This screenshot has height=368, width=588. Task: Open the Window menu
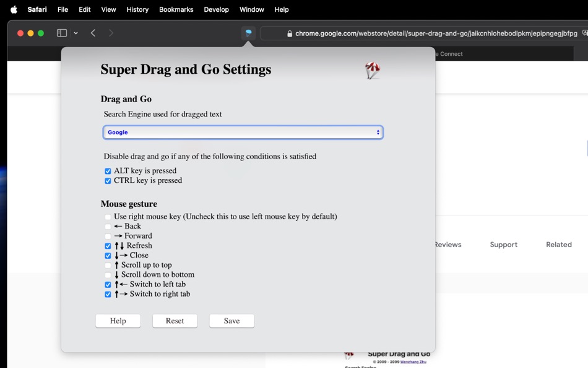[x=252, y=9]
